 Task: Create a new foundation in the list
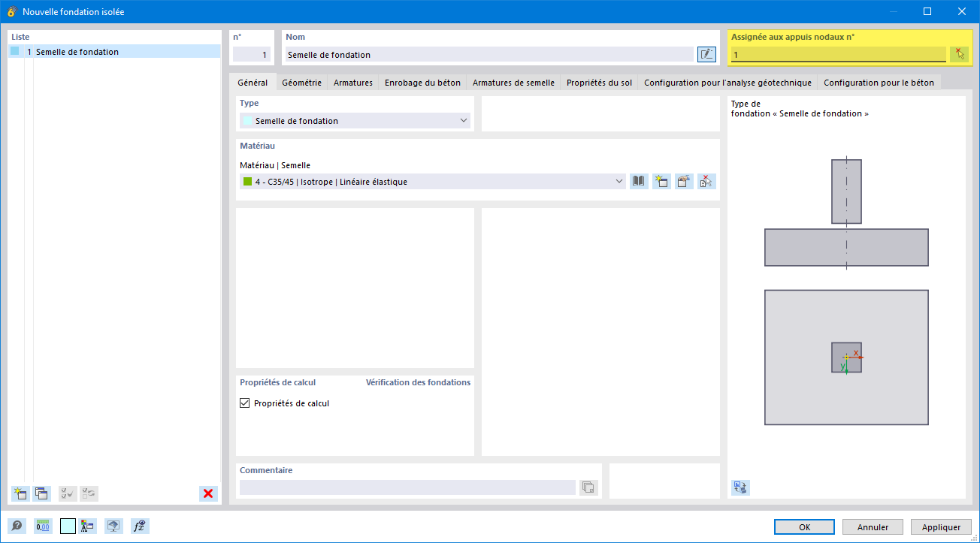20,493
